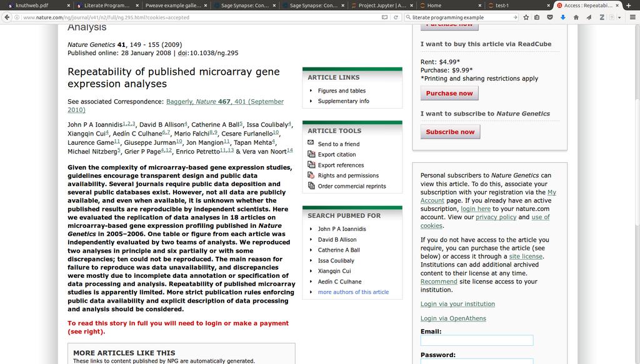This screenshot has height=364, width=640.
Task: Click the Export citation icon
Action: click(311, 154)
